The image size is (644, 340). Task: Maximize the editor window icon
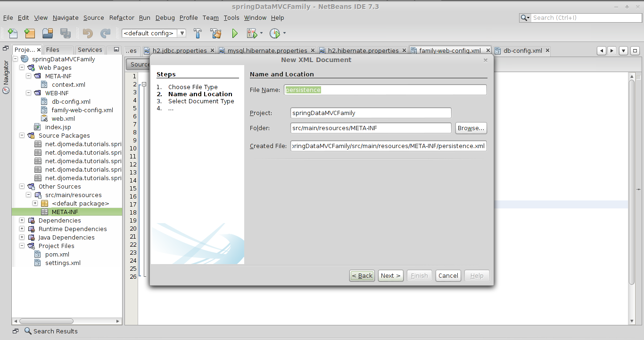pos(635,50)
